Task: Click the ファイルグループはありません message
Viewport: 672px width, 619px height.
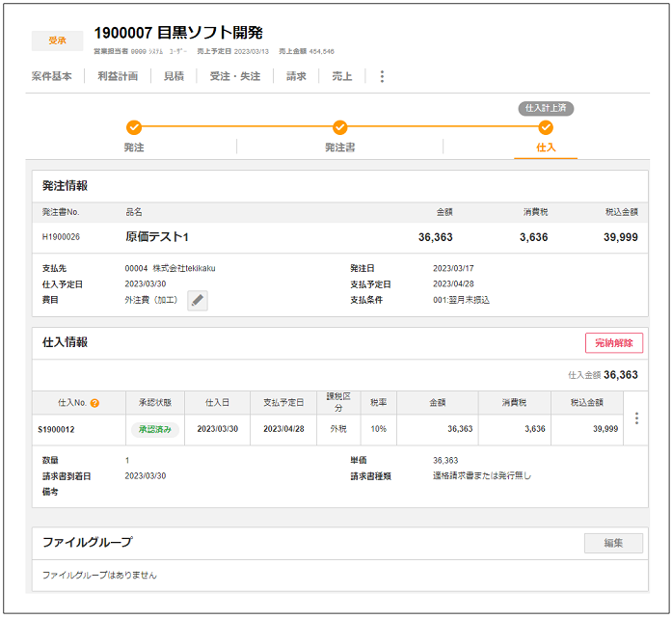Action: coord(99,576)
